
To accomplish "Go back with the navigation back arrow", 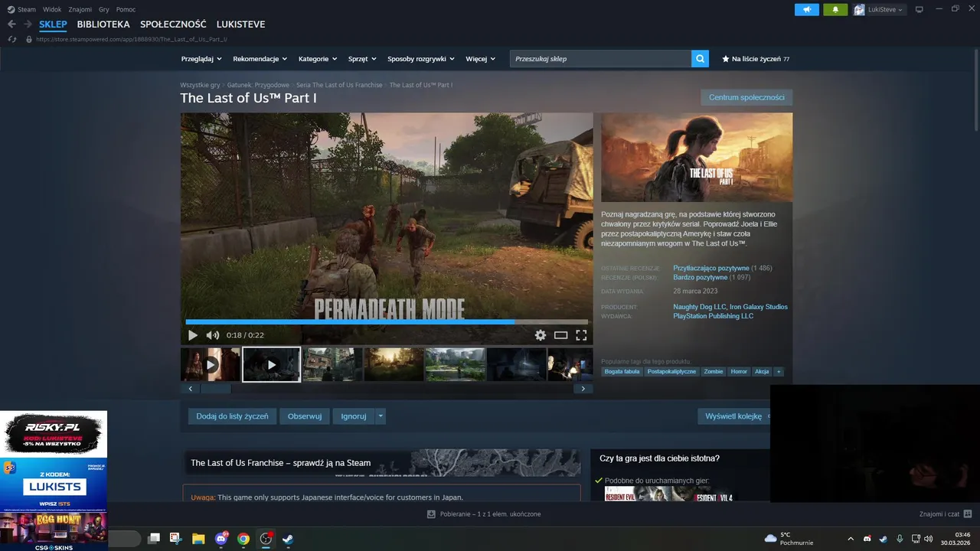I will 11,24.
